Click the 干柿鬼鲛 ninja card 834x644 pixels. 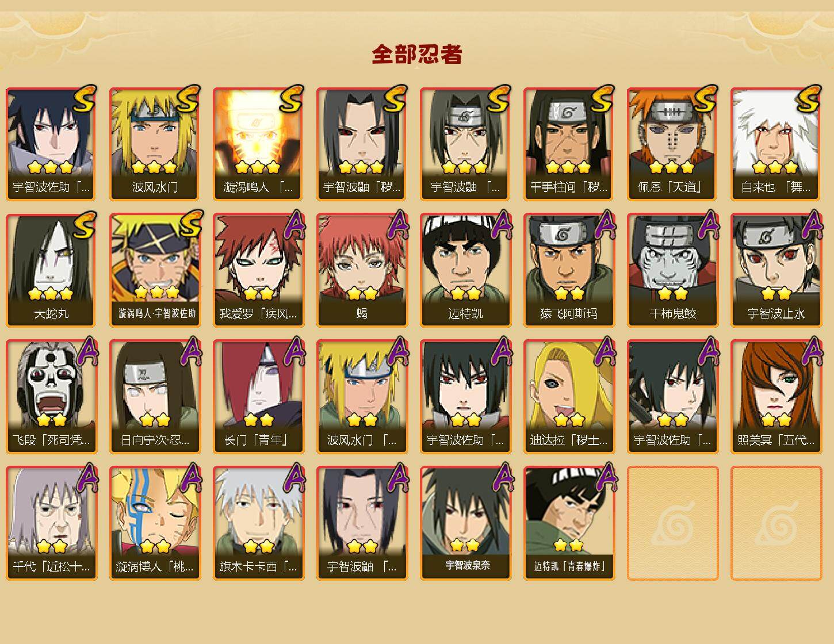click(x=672, y=270)
